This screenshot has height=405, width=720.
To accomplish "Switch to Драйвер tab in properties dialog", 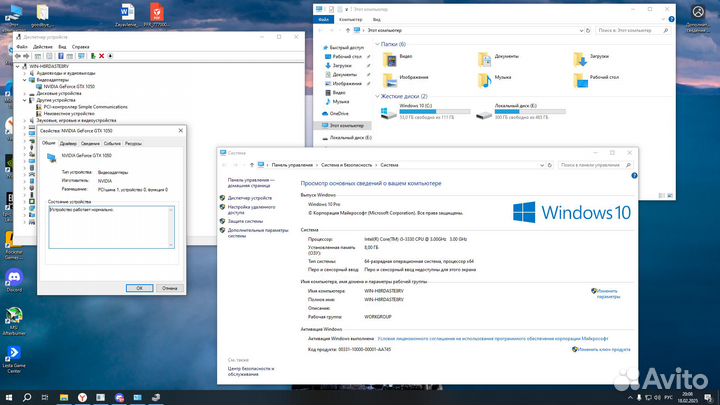I will click(68, 143).
